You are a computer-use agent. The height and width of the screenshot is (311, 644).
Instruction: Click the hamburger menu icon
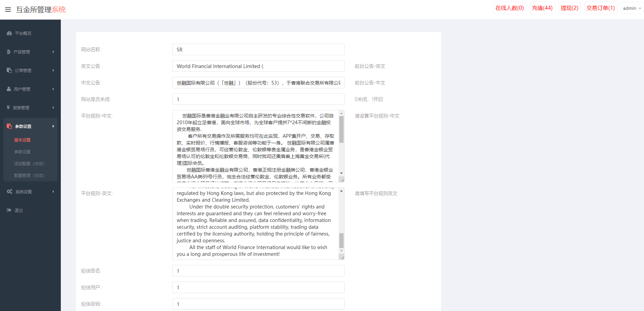coord(8,9)
